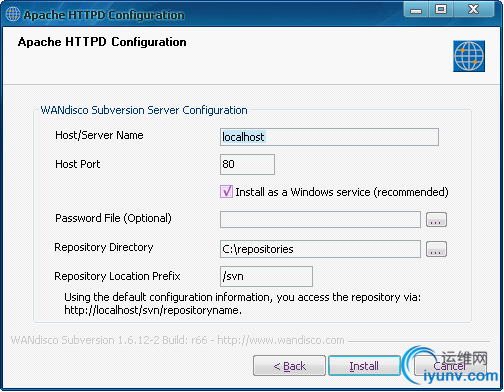Focus the Host/Server Name field containing localhost

click(329, 137)
